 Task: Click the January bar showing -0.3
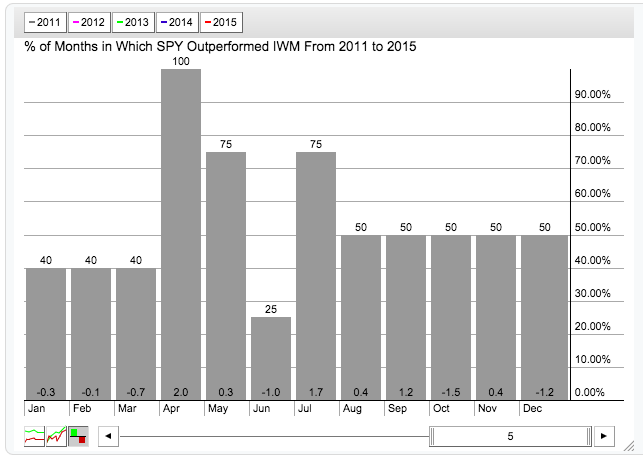(x=46, y=334)
